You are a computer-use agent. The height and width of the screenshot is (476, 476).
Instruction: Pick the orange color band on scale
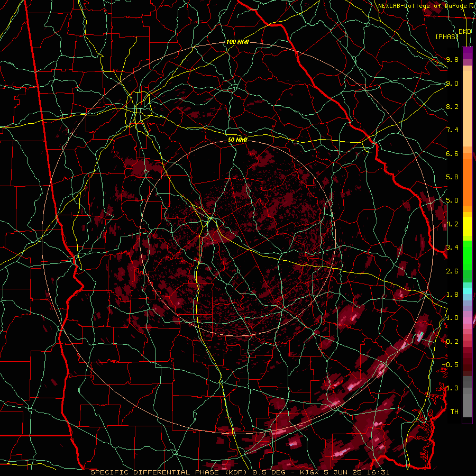467,182
